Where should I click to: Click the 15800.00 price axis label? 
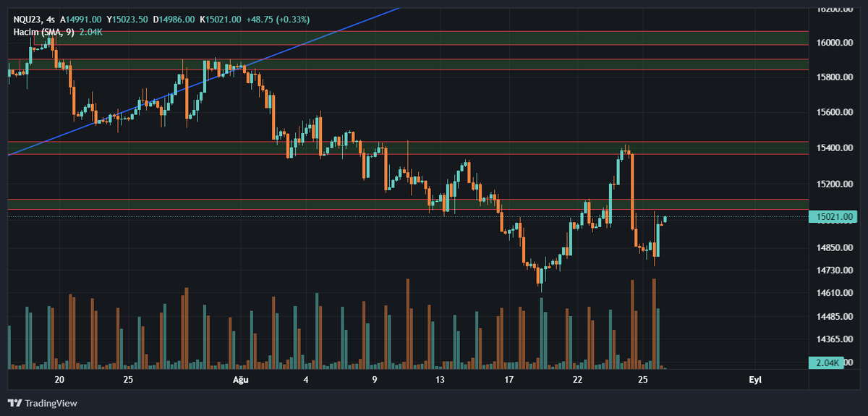(x=835, y=77)
